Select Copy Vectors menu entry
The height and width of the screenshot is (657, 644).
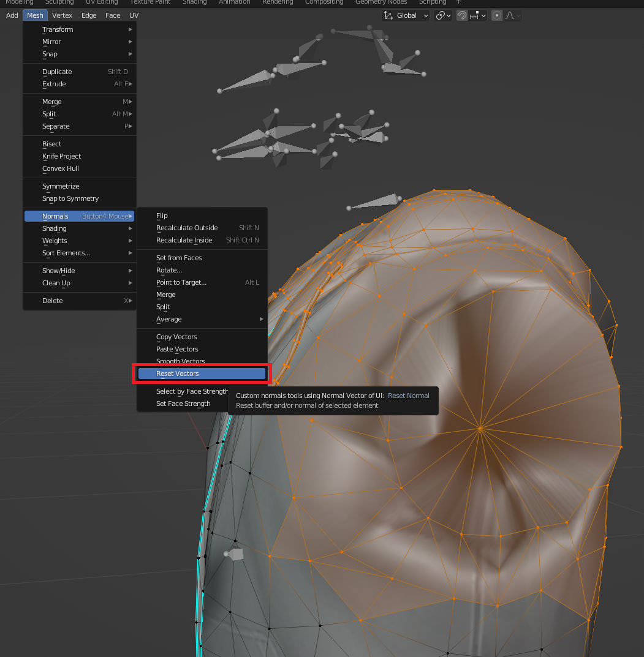point(176,337)
